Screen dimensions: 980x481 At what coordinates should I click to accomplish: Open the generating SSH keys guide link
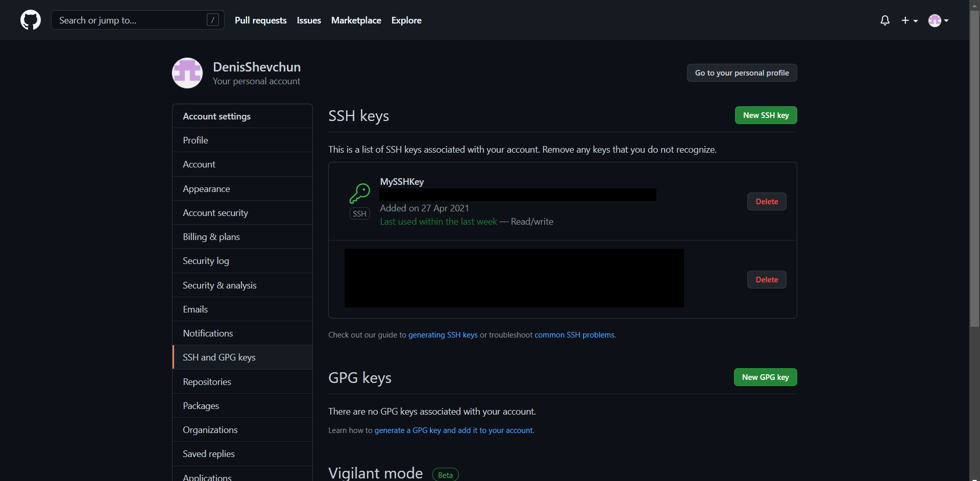442,335
